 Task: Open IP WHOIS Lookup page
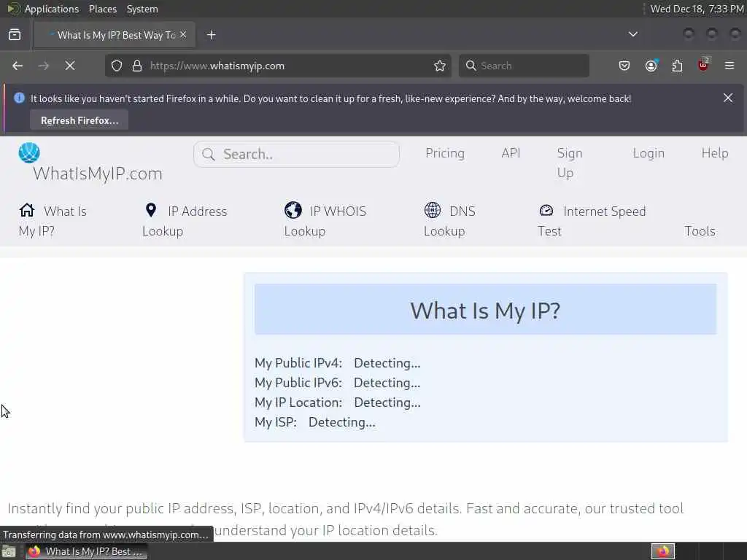click(325, 220)
